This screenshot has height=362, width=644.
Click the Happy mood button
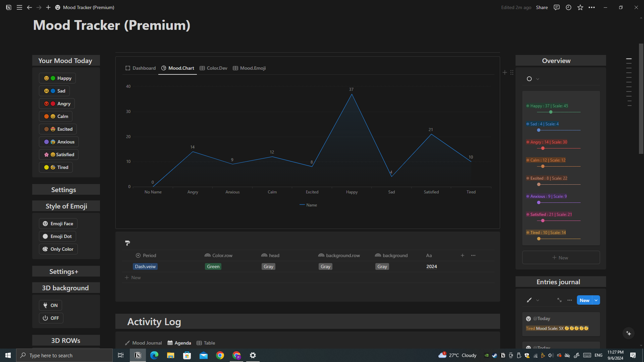pyautogui.click(x=57, y=78)
